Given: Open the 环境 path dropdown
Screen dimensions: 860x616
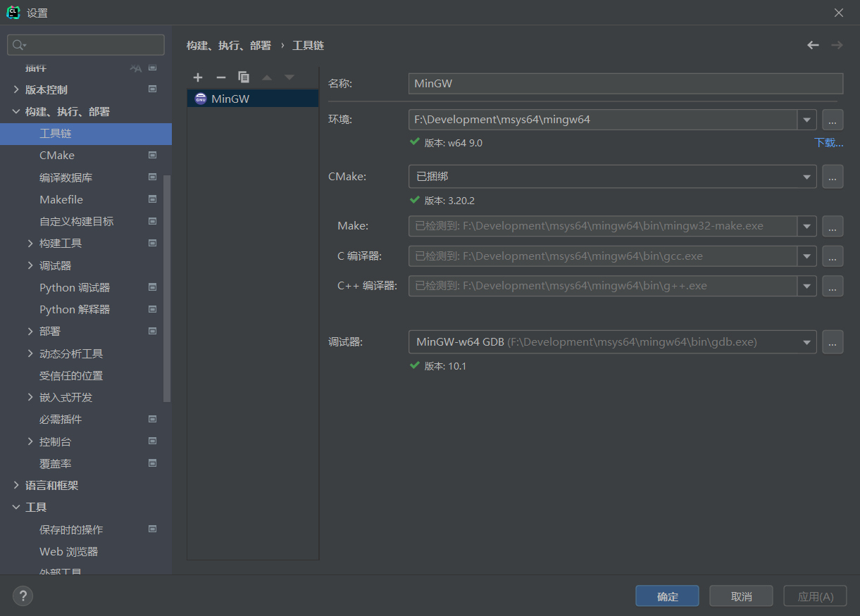Looking at the screenshot, I should [807, 120].
